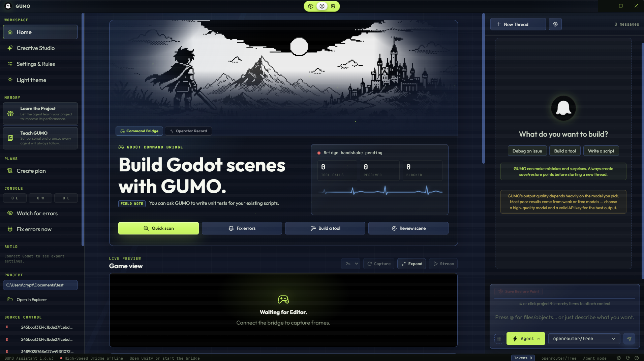Click the RESOLVED stat card
644x361 pixels.
380,170
